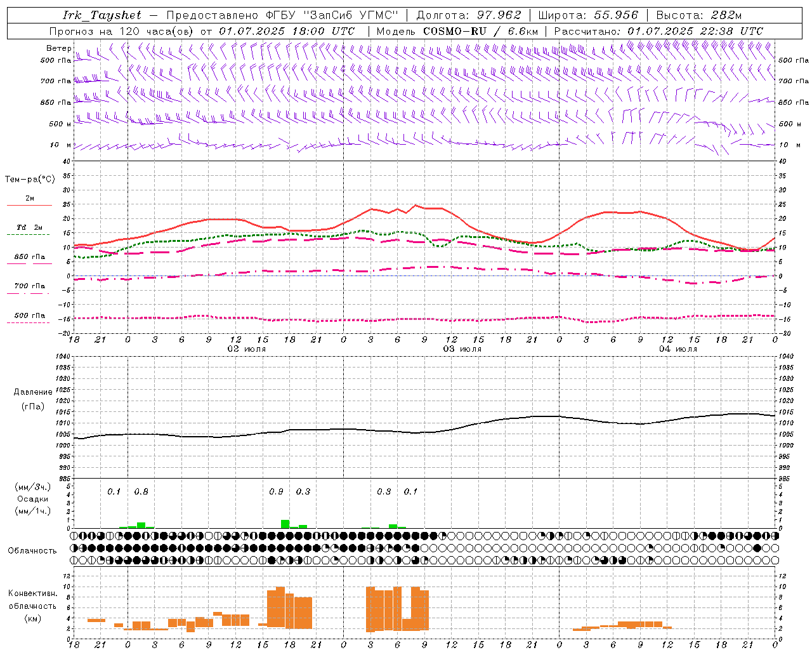
Task: Click the tallest green precipitation bar
Action: coord(285,524)
